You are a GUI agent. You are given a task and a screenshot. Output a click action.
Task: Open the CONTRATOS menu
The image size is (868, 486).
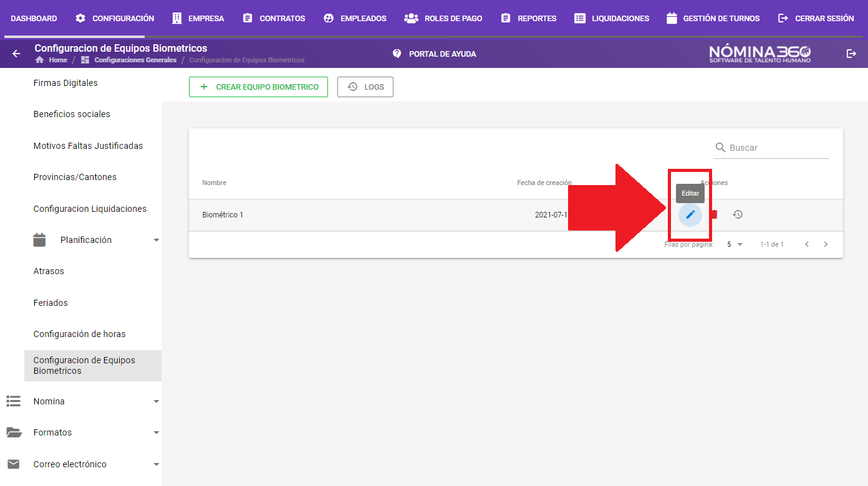(x=274, y=19)
